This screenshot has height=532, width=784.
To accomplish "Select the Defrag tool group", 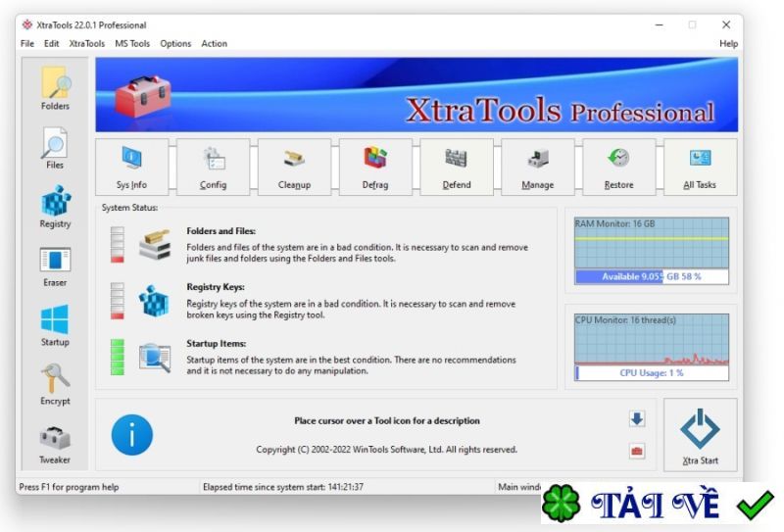I will pos(375,167).
